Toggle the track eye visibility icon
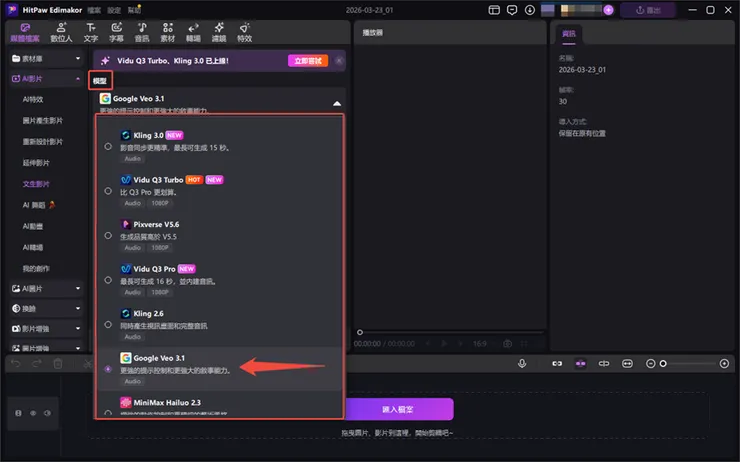Viewport: 740px width, 462px height. (33, 413)
